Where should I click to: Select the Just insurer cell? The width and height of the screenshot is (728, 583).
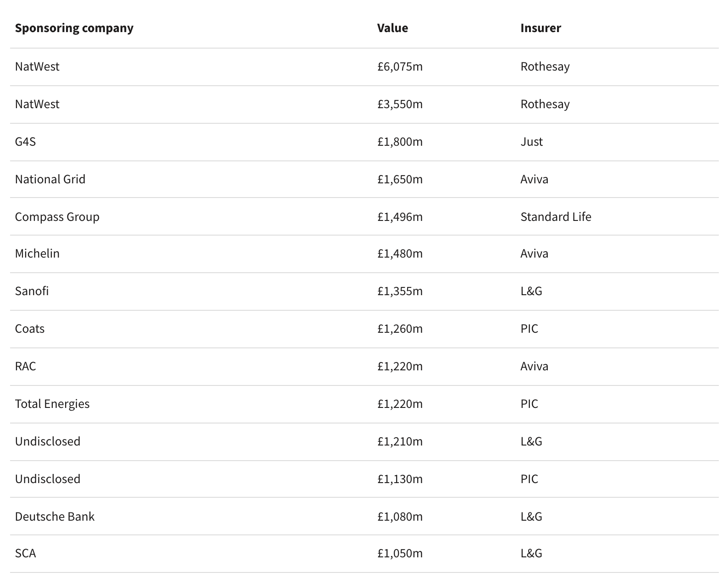pyautogui.click(x=531, y=142)
